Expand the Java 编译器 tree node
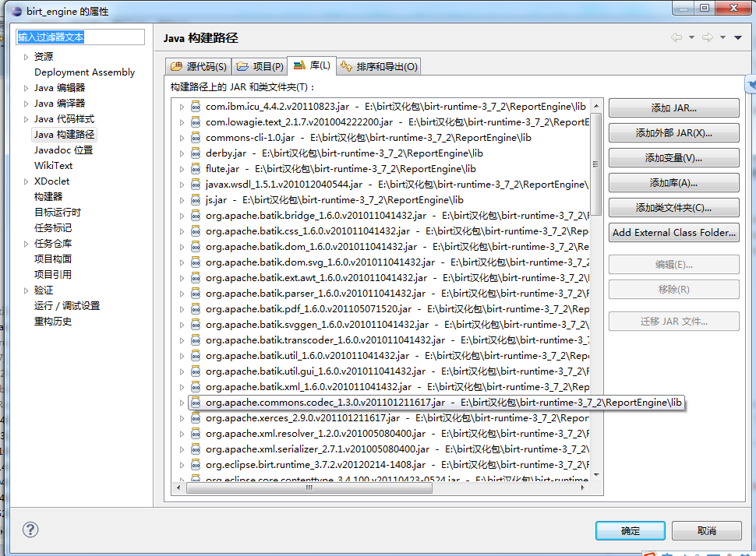This screenshot has width=756, height=556. pos(26,104)
